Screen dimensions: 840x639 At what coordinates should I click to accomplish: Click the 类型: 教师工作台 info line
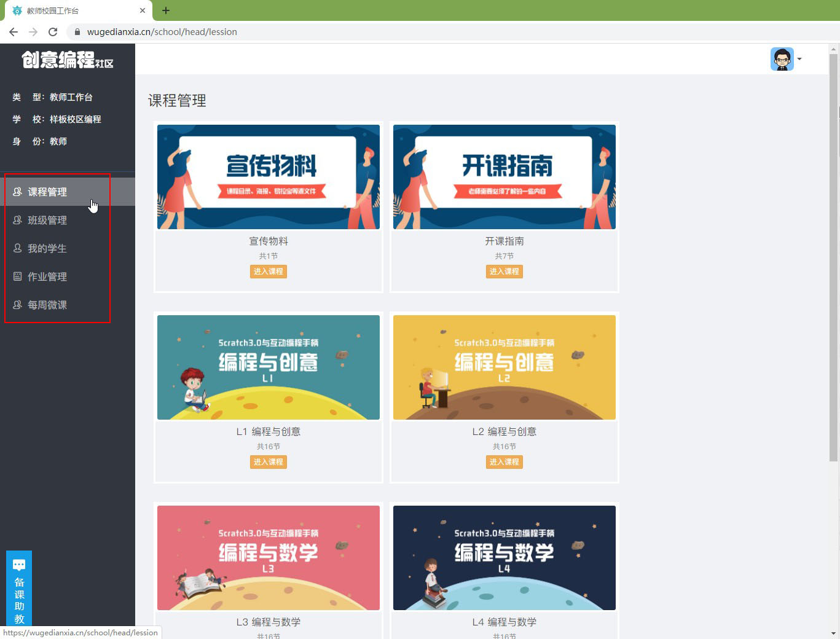[x=52, y=97]
